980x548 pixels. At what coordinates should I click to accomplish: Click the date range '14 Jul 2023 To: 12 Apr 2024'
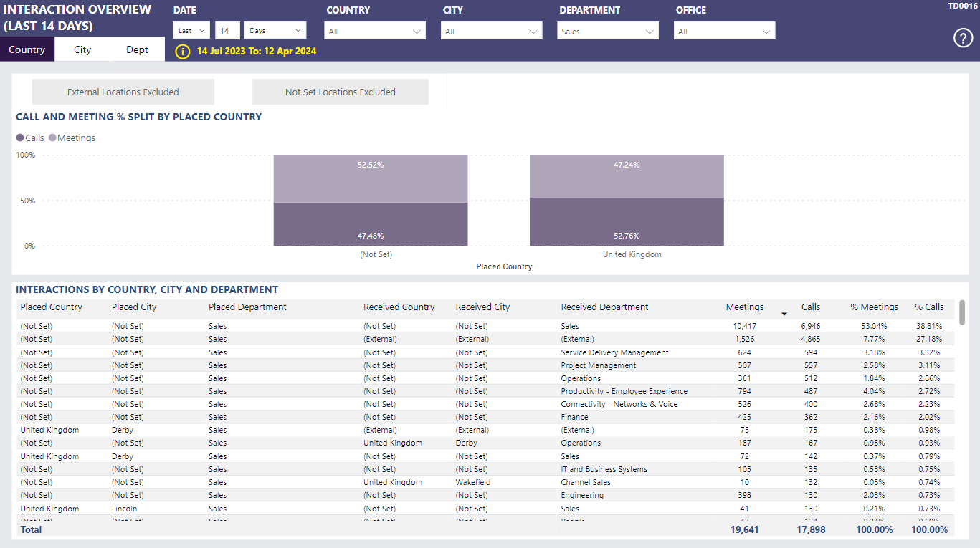257,52
